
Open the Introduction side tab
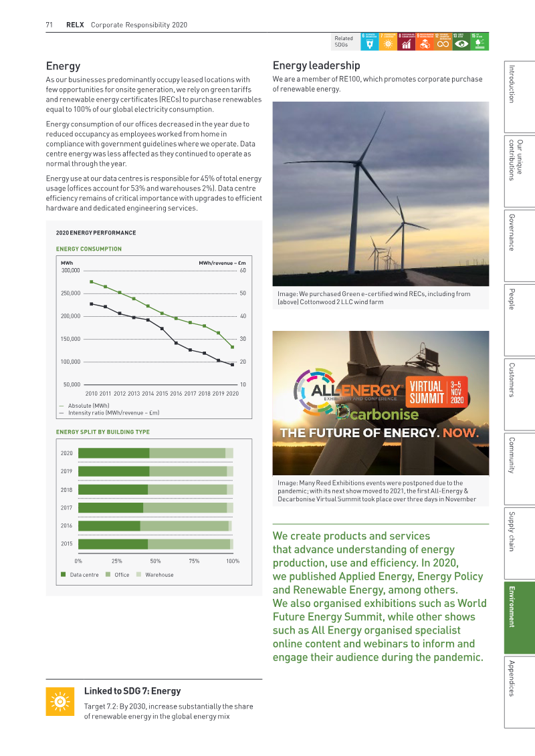(520, 97)
